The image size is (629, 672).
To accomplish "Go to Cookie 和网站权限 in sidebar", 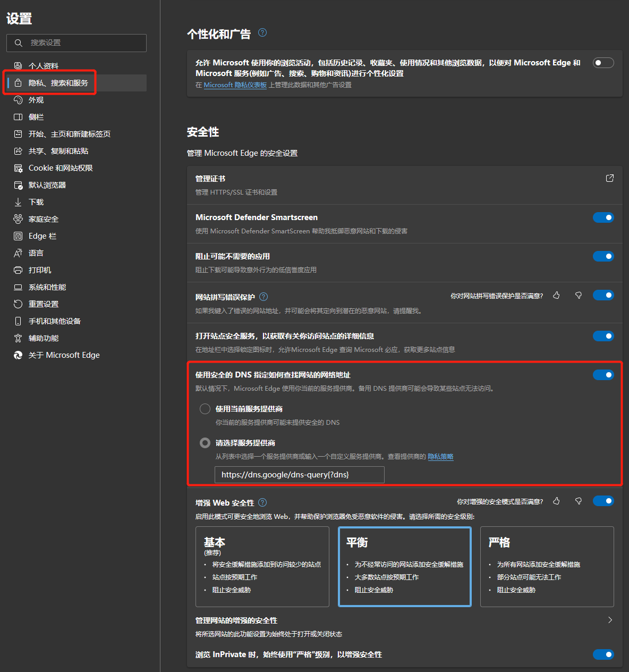I will coord(61,168).
